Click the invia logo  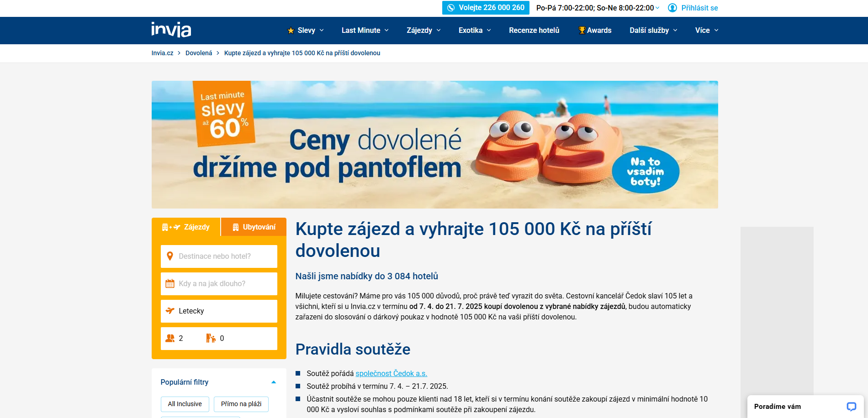tap(171, 30)
